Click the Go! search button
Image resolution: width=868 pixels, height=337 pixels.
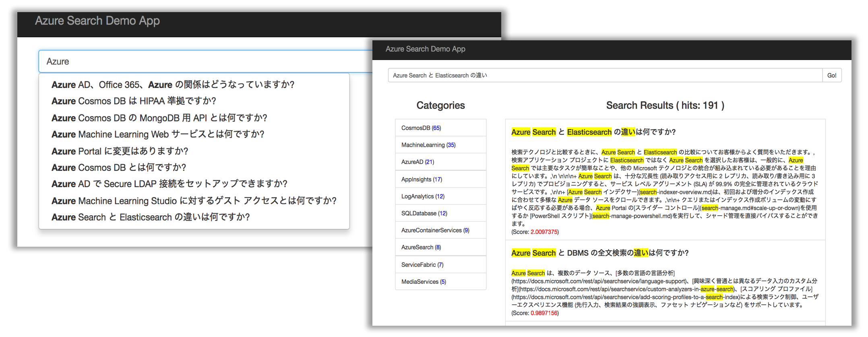832,75
